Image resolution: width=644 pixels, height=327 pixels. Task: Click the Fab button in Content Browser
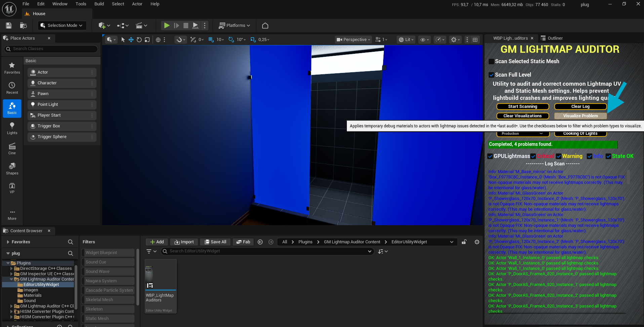pos(243,242)
